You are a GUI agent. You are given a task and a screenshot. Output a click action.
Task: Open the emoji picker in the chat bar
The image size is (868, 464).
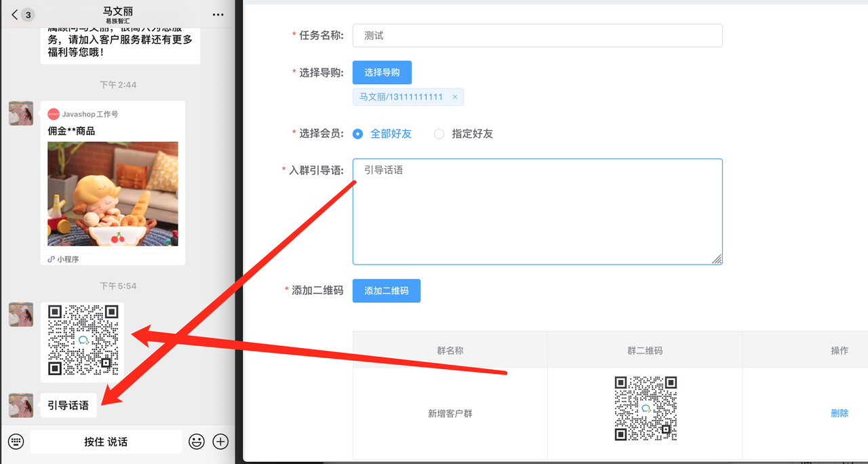pos(197,442)
